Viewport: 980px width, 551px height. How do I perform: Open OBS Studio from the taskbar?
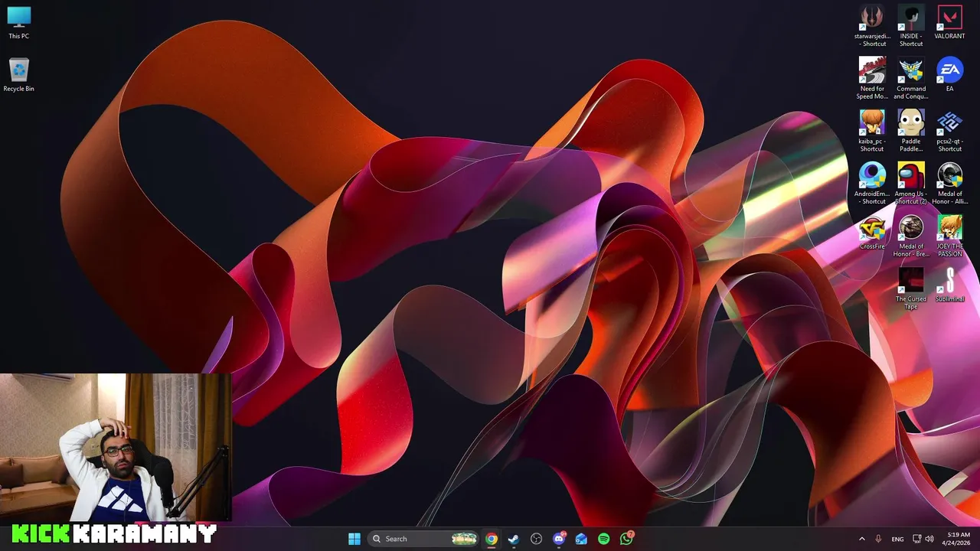537,539
